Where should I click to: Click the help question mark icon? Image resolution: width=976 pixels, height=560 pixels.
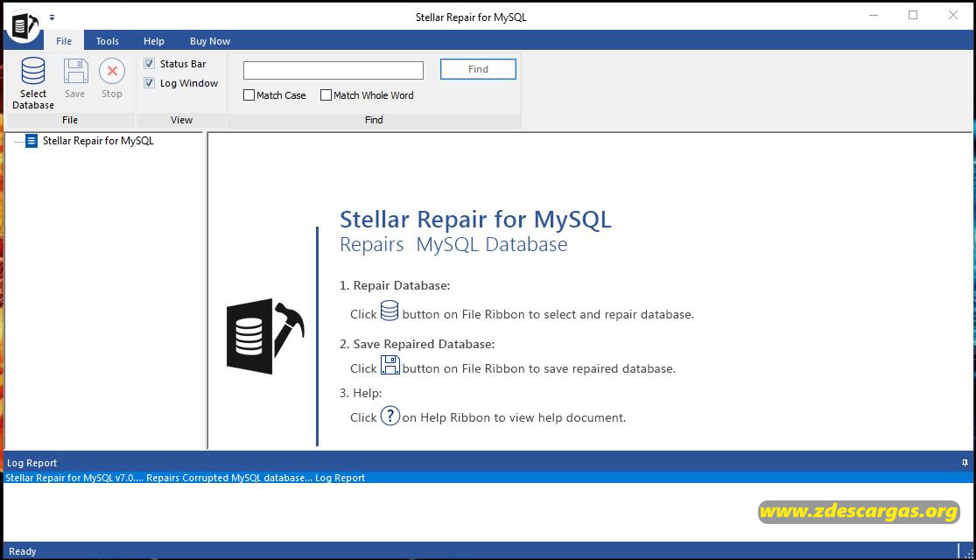tap(390, 415)
